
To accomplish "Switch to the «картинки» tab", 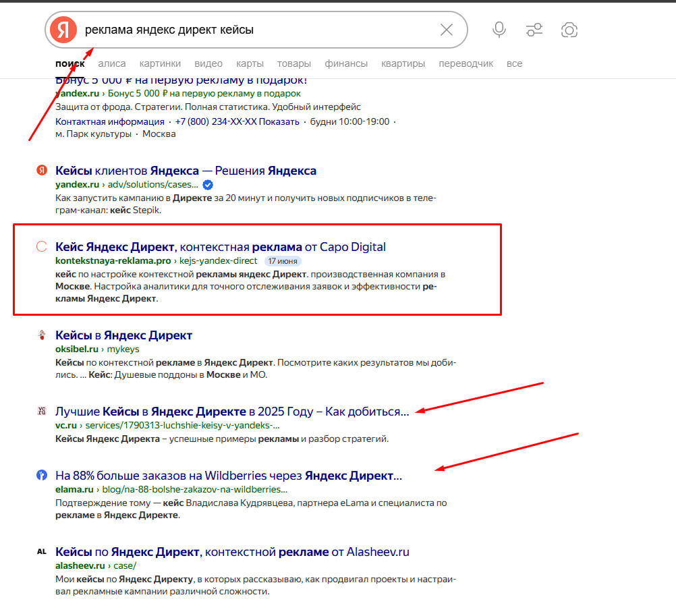I will tap(160, 63).
